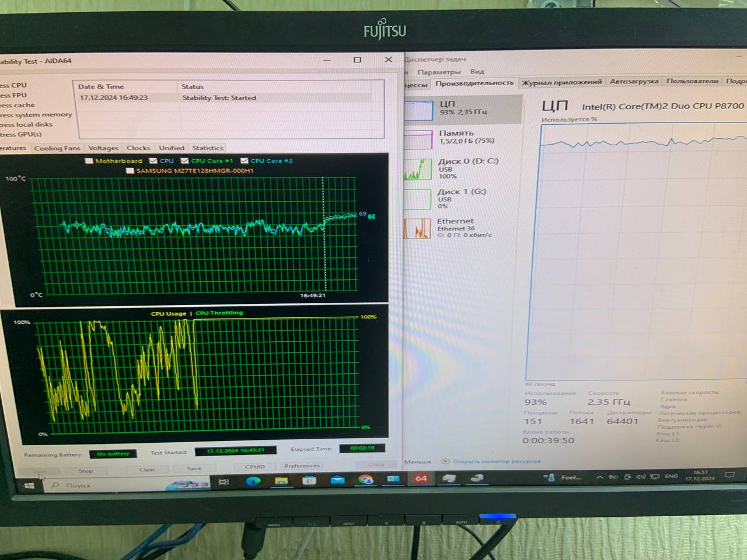
Task: Open File Explorer from the taskbar
Action: point(281,481)
